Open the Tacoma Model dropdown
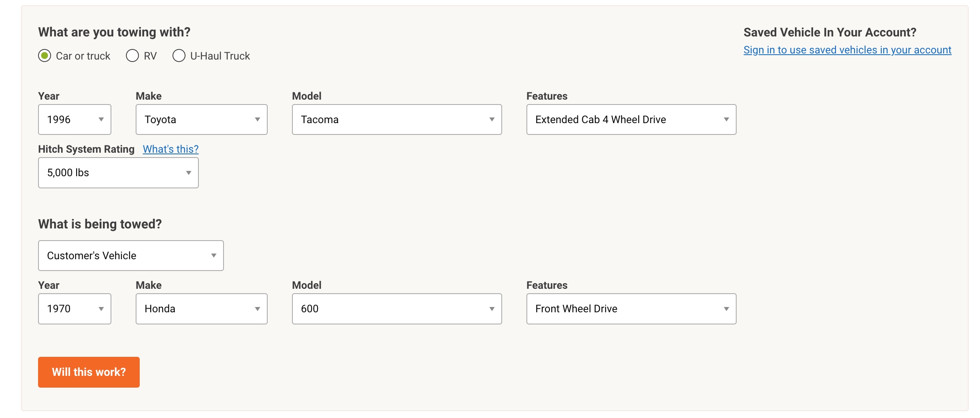Image resolution: width=980 pixels, height=418 pixels. pyautogui.click(x=396, y=119)
